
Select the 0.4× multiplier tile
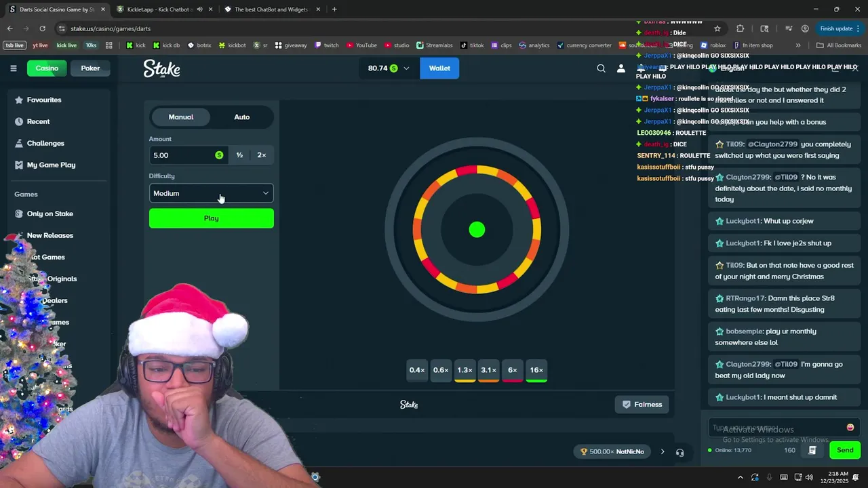[x=417, y=370]
